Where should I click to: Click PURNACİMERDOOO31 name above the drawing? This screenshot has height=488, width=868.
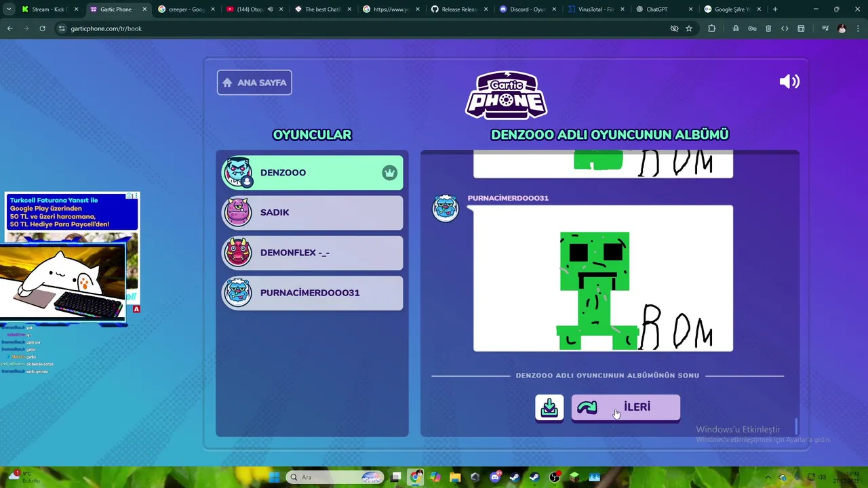[508, 198]
